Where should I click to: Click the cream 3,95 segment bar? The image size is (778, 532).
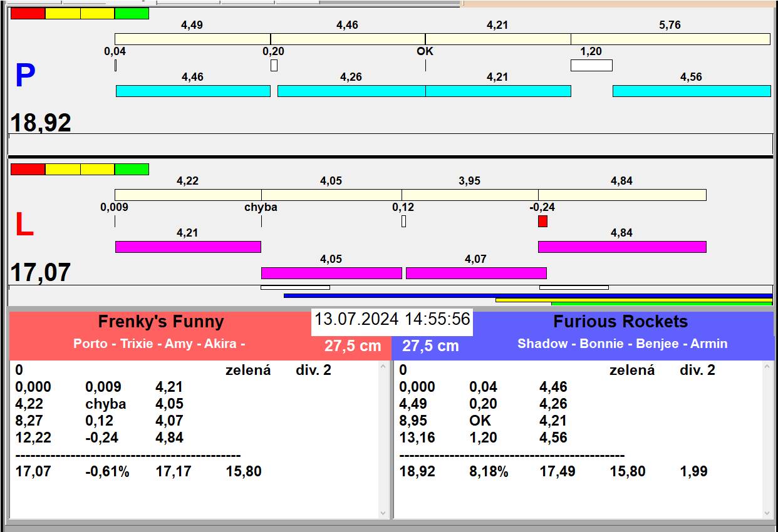click(x=469, y=195)
